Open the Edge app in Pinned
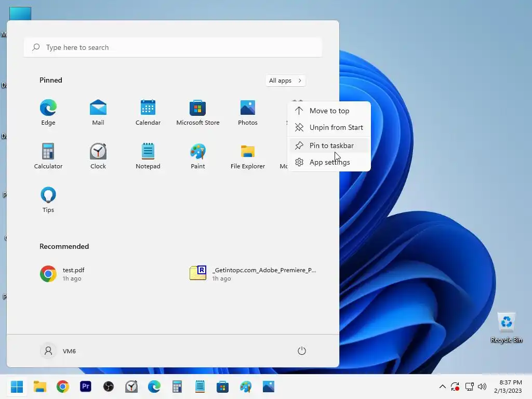Viewport: 532px width, 399px height. (48, 112)
